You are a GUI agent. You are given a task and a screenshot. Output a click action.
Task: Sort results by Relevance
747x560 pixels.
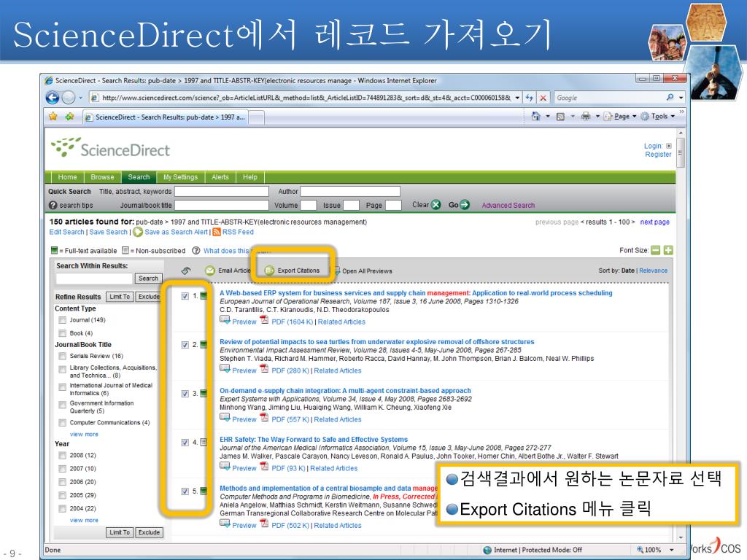653,271
